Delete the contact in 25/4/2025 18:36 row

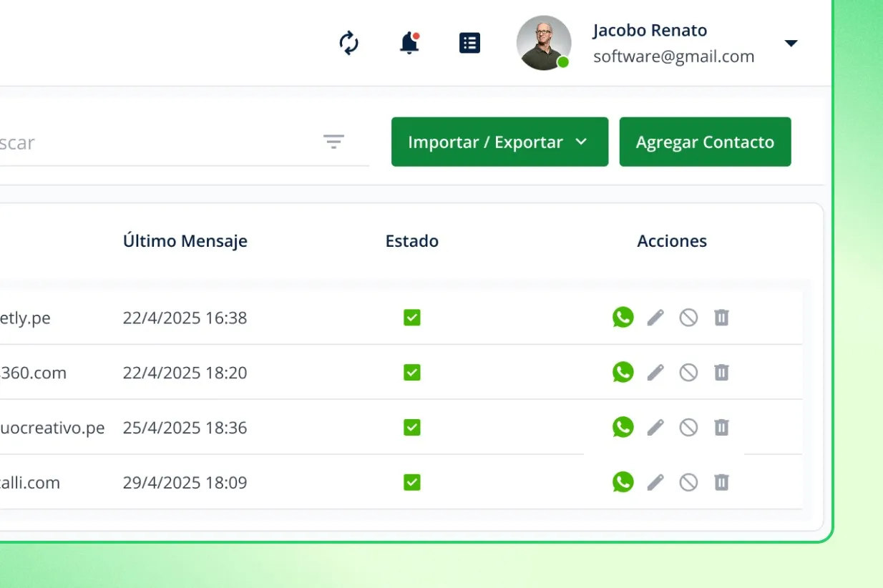coord(721,428)
